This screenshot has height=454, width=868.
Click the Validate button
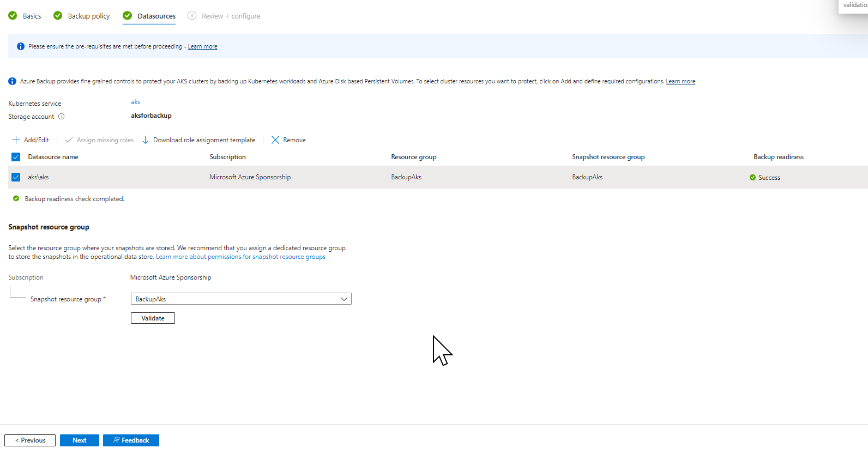pyautogui.click(x=153, y=318)
